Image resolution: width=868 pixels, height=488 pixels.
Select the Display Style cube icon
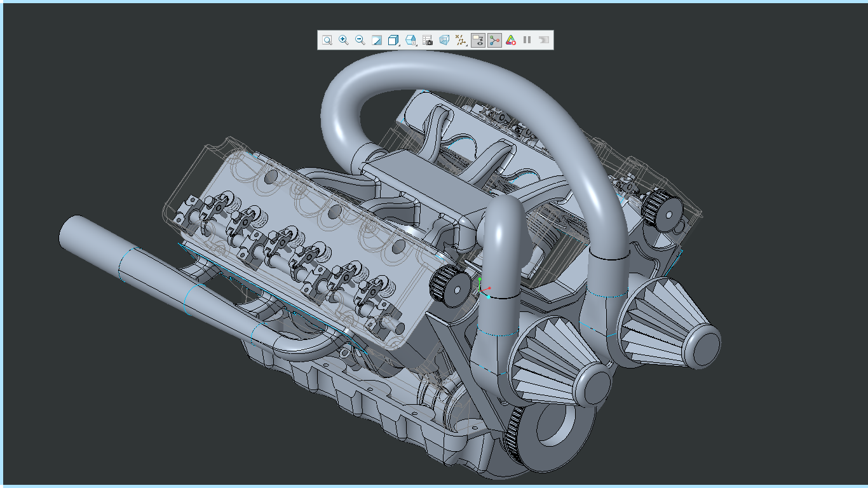coord(410,39)
